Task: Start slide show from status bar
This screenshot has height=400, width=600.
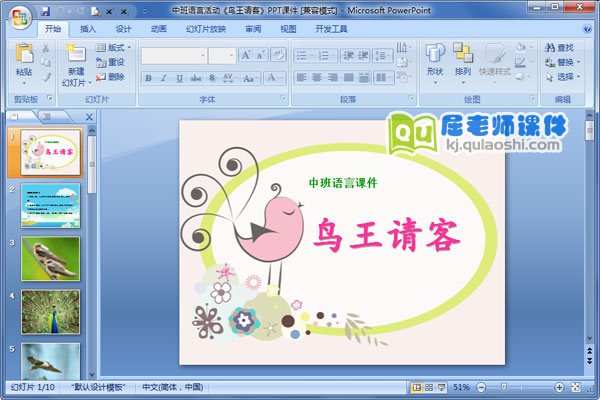Action: point(442,387)
